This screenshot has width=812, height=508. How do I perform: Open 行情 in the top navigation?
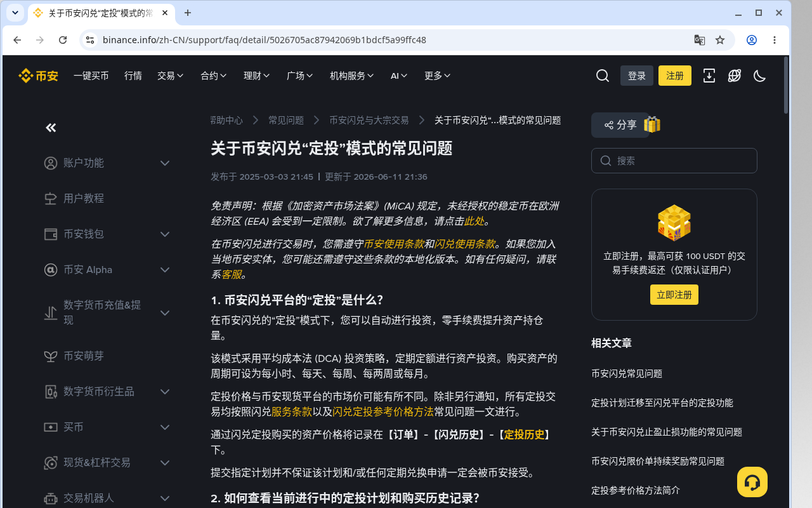point(133,76)
